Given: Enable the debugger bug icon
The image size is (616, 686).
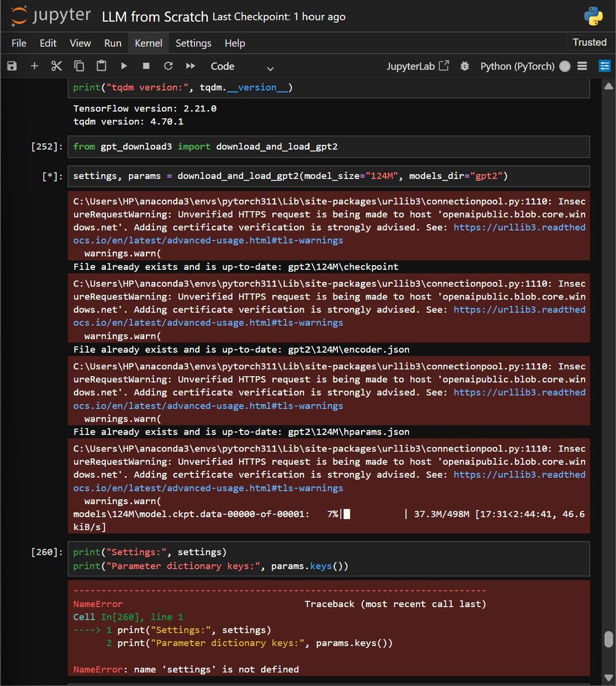Looking at the screenshot, I should click(465, 66).
